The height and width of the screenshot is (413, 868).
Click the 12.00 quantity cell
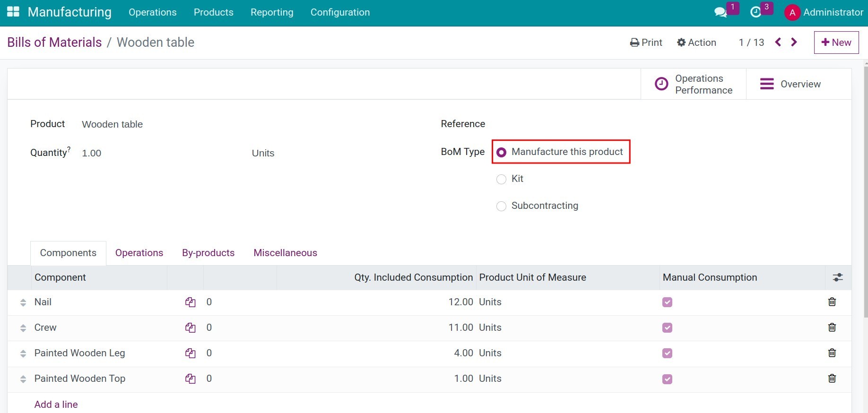460,302
